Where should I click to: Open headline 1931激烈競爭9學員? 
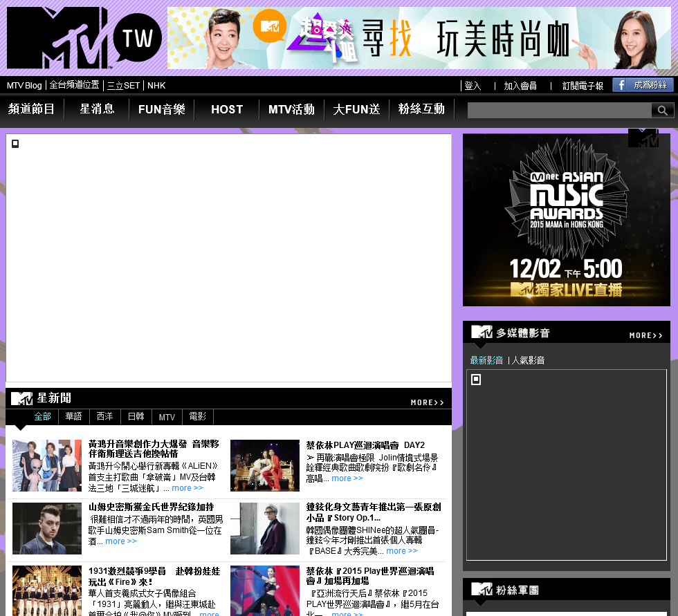tap(154, 577)
